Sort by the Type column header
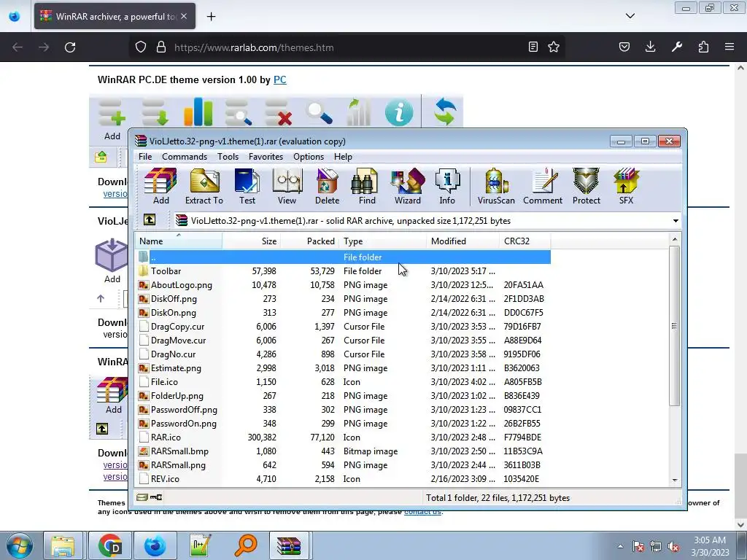This screenshot has height=560, width=747. point(382,241)
